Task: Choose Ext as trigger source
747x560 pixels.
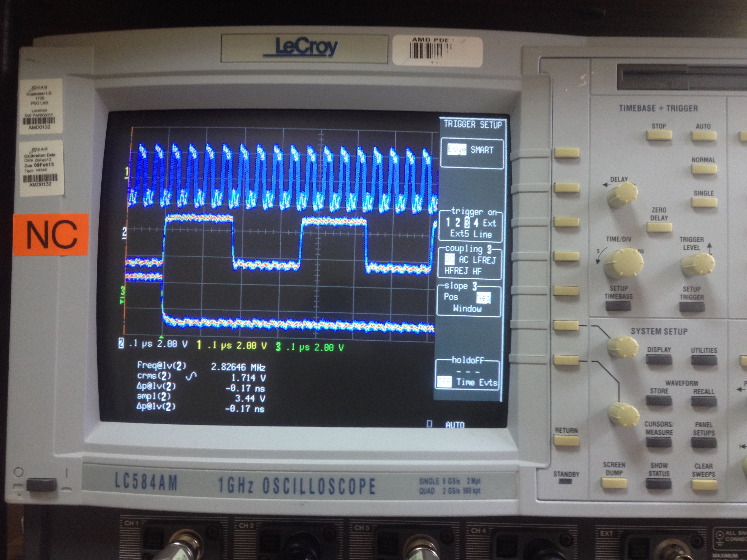Action: pyautogui.click(x=489, y=223)
